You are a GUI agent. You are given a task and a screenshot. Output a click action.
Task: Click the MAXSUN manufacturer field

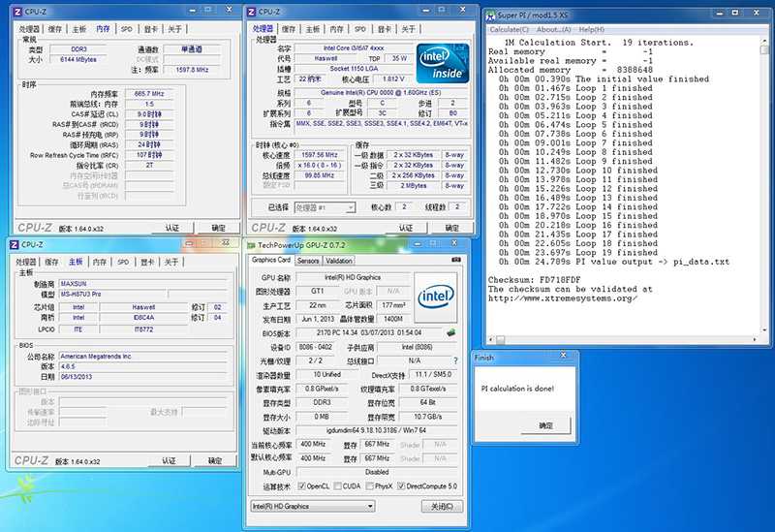(x=142, y=284)
